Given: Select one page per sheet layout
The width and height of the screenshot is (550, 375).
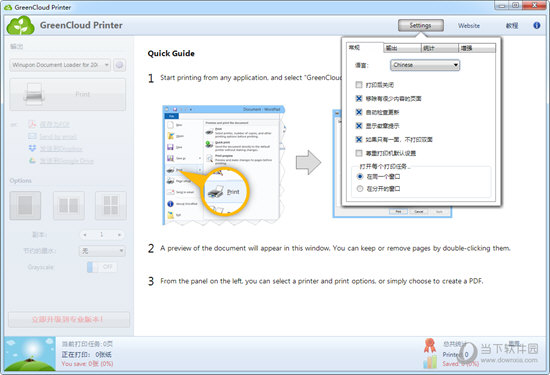Looking at the screenshot, I should (x=25, y=206).
